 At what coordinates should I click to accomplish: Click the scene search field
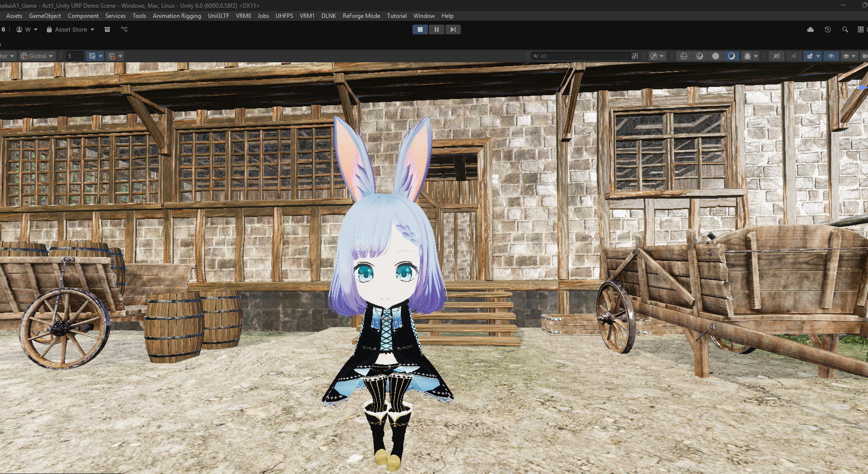pos(581,56)
